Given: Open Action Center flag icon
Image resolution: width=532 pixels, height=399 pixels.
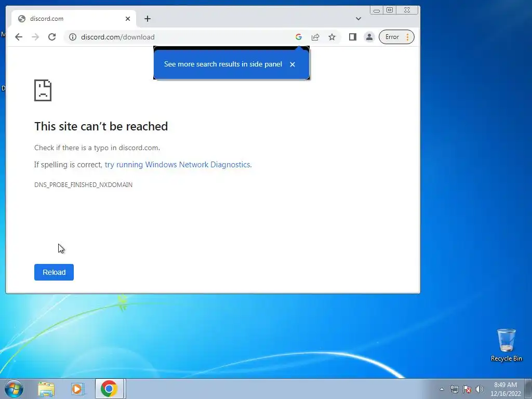Looking at the screenshot, I should pos(467,389).
